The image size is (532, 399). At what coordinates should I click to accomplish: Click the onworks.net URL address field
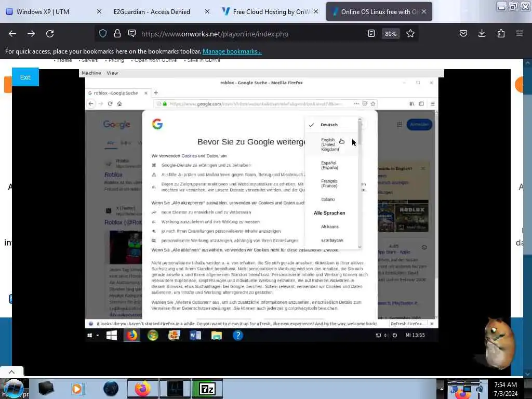coord(215,34)
